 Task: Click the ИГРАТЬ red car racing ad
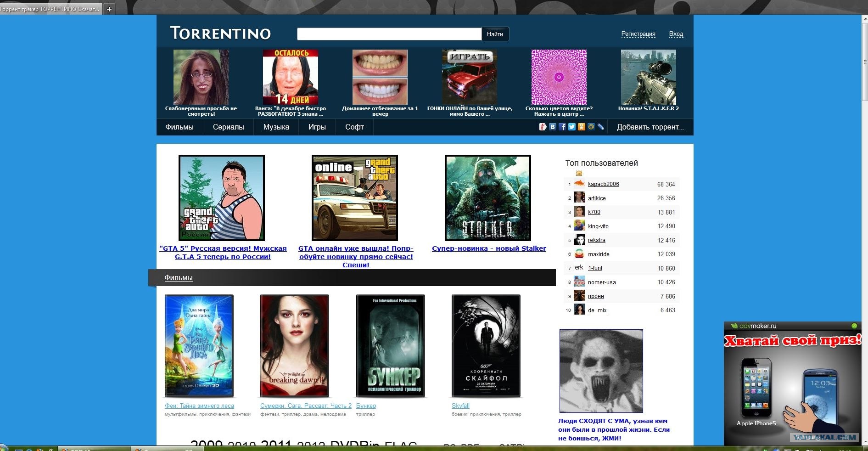pyautogui.click(x=470, y=77)
